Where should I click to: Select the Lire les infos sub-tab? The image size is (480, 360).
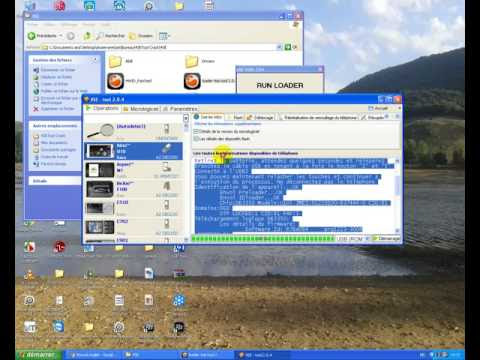tap(208, 117)
